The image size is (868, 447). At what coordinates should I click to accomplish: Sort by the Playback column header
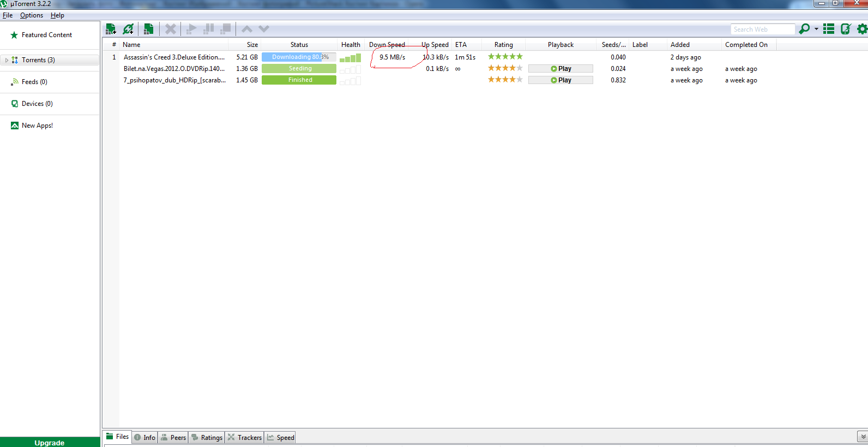pyautogui.click(x=560, y=45)
